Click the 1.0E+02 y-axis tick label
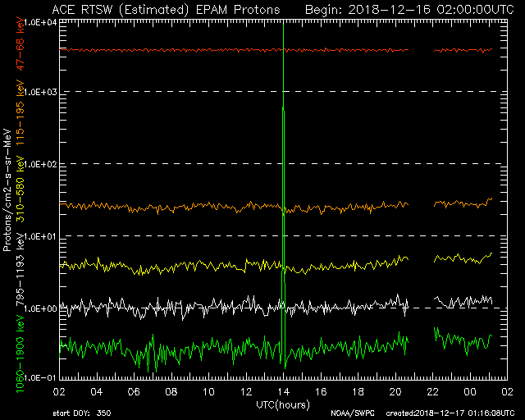This screenshot has width=525, height=420. [39, 165]
